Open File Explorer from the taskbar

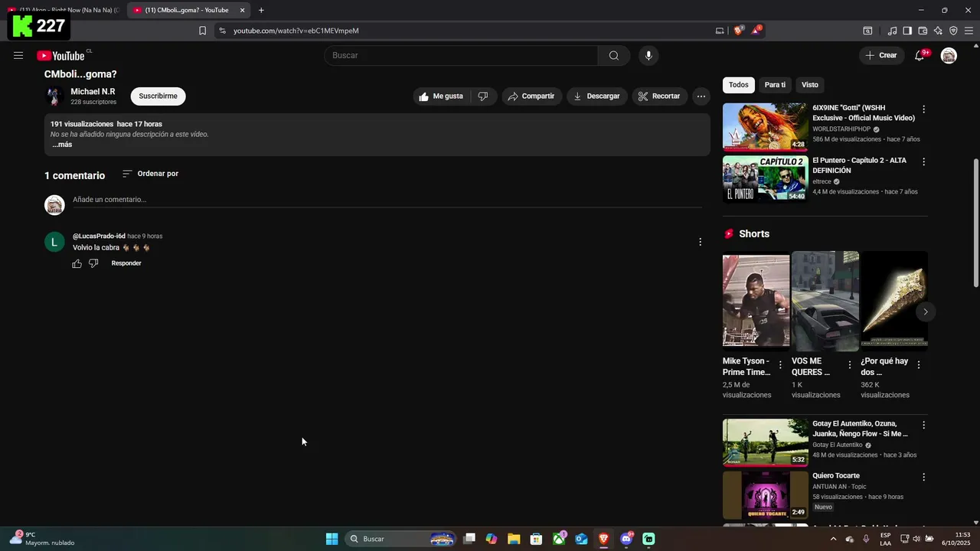[514, 539]
